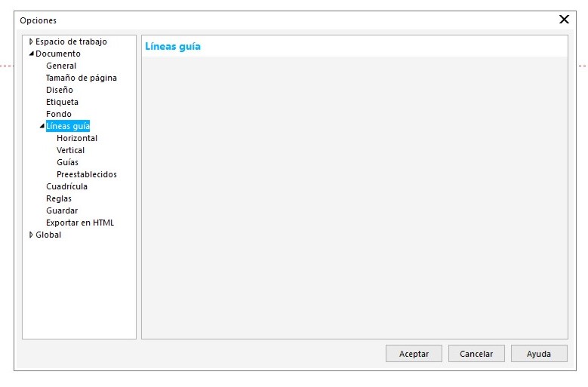Click the Aceptar button
This screenshot has height=387, width=588.
[414, 354]
